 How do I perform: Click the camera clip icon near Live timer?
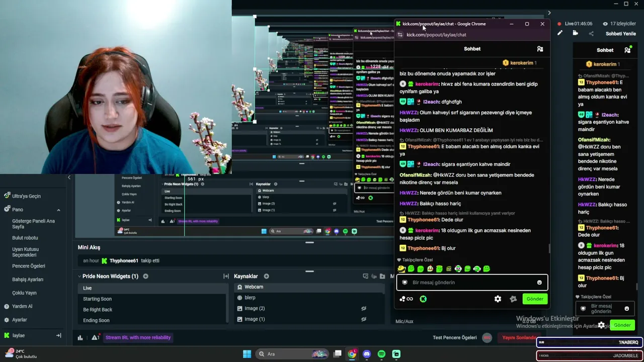[575, 33]
